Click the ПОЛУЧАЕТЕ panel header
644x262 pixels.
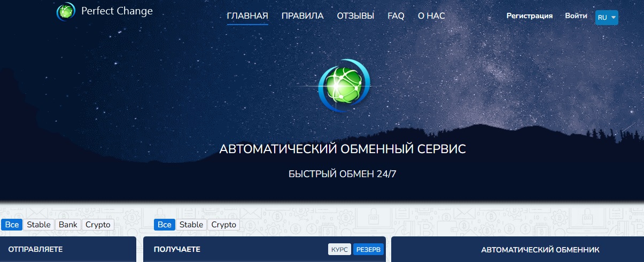tap(265, 249)
